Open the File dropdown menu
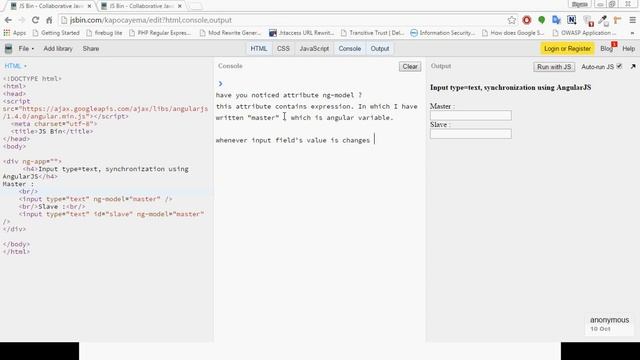640x360 pixels. pos(26,49)
